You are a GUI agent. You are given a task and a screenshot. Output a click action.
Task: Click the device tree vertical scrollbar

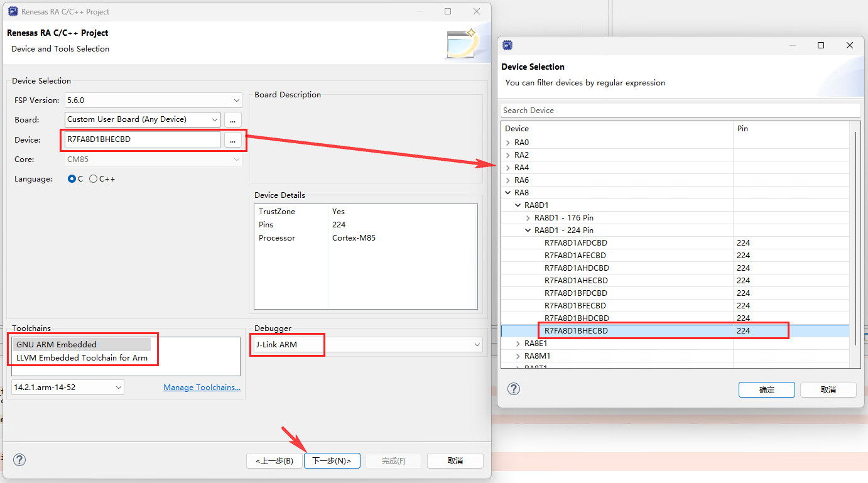[x=854, y=239]
